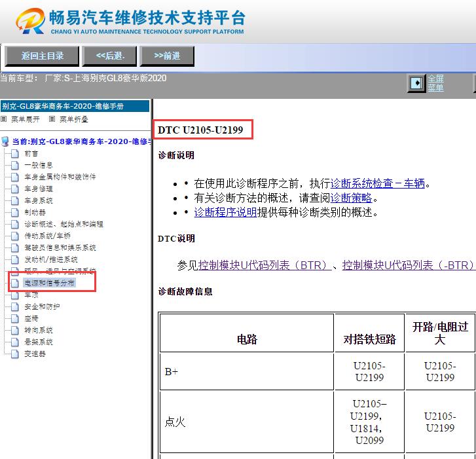Viewport: 476px width, 459px height.
Task: Click the 菜单折叠 collapse-menu icon
Action: [x=52, y=119]
